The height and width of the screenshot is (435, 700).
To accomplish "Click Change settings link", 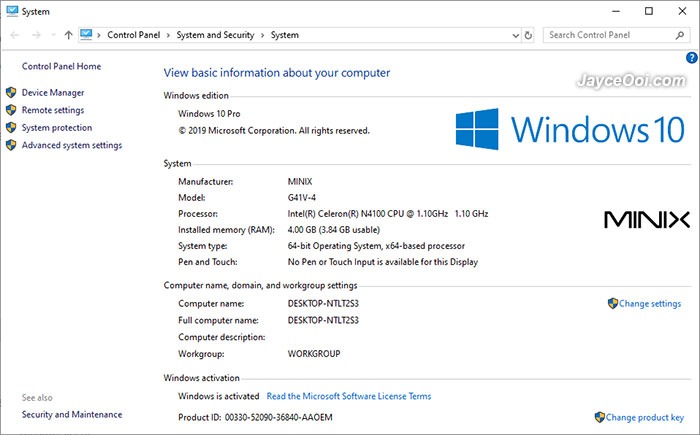I will (650, 304).
